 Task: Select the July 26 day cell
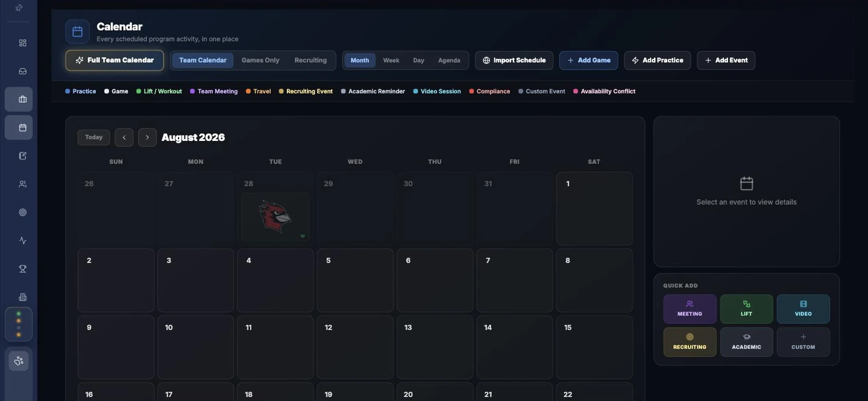pos(116,209)
